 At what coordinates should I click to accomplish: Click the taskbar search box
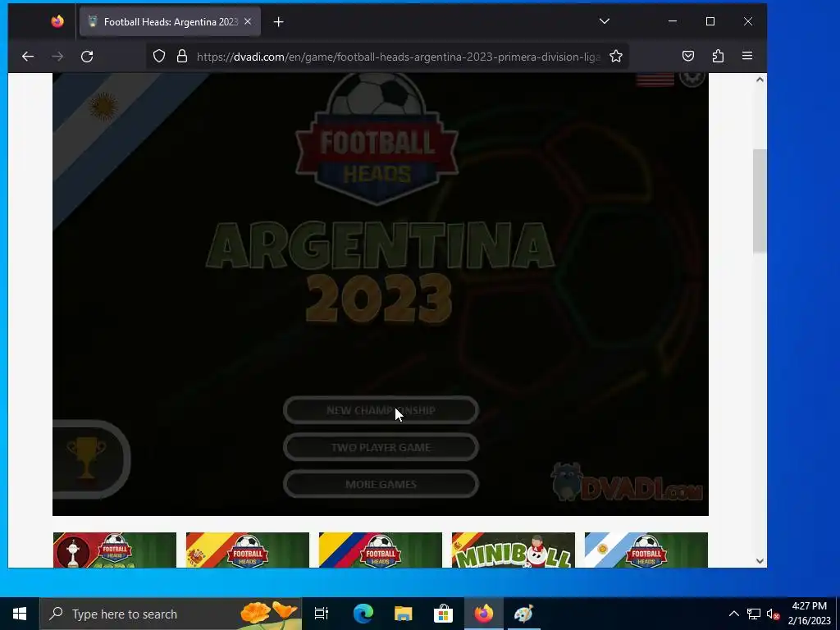171,614
